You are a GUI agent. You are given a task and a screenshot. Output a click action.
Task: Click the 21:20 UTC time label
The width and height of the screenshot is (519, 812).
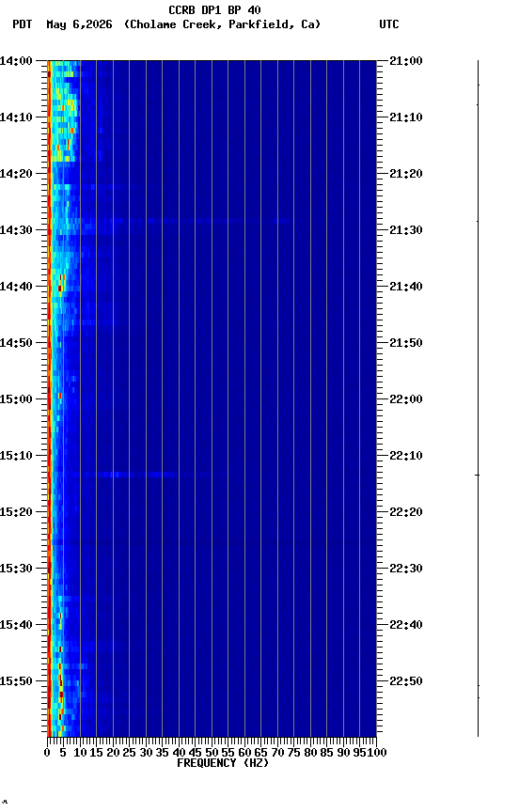(x=406, y=174)
